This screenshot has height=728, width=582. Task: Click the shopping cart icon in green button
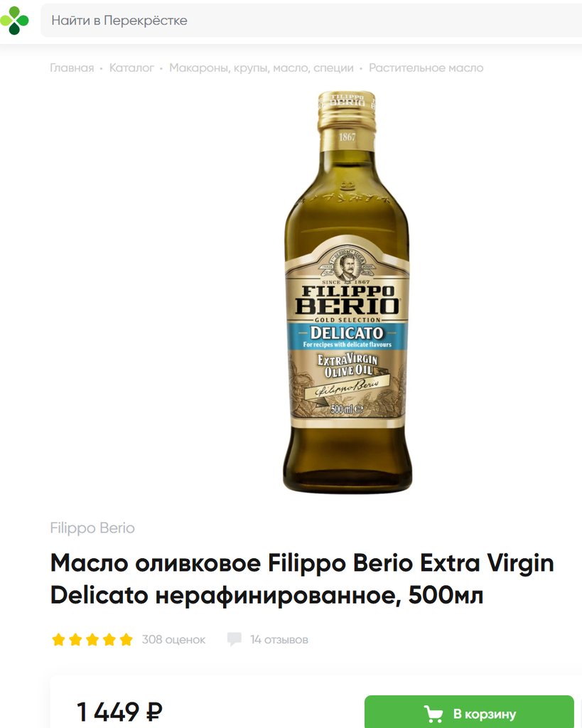433,714
